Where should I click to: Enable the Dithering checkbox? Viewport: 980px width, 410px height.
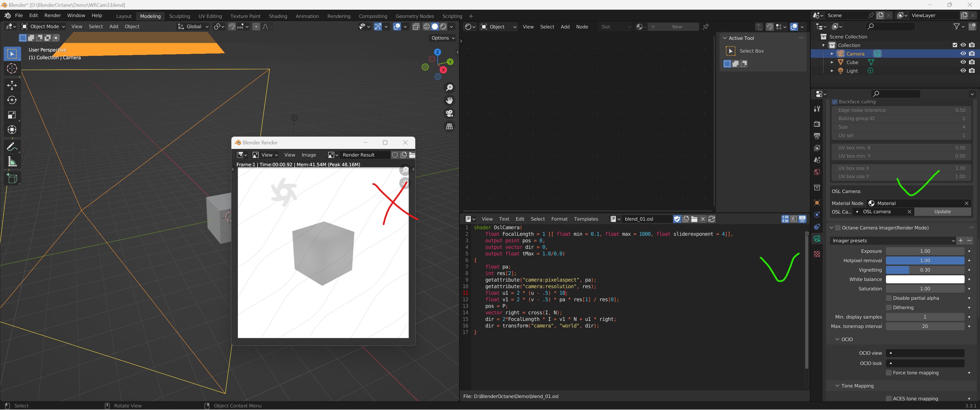coord(889,307)
